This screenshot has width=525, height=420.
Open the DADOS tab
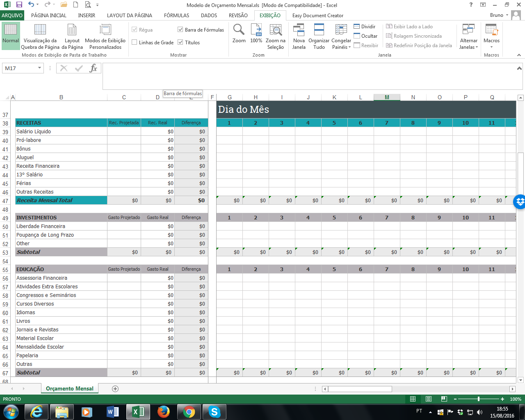(209, 15)
